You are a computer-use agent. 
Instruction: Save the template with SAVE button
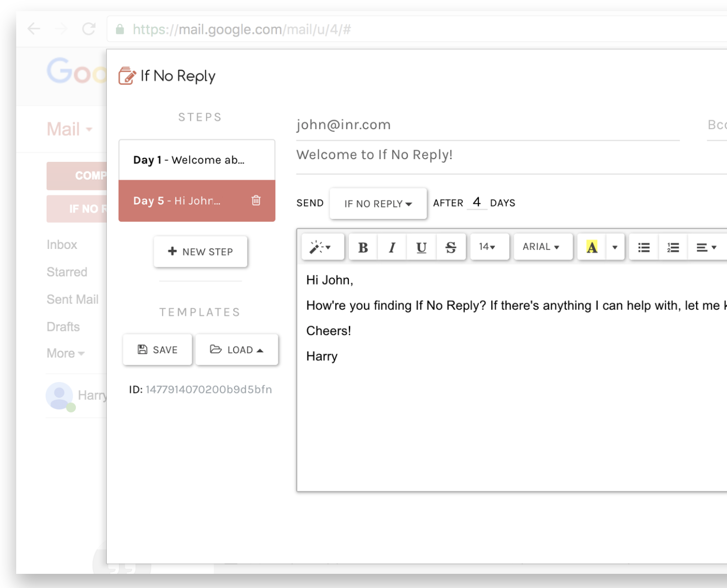[157, 350]
